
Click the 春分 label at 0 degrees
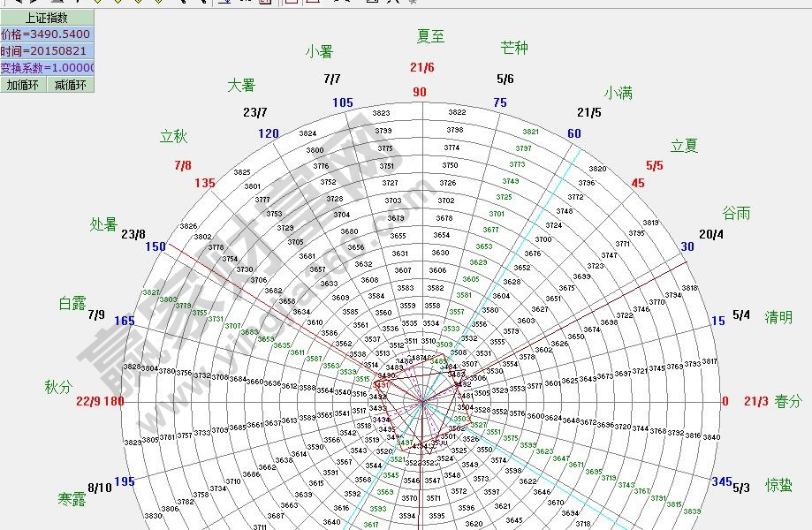pos(788,402)
